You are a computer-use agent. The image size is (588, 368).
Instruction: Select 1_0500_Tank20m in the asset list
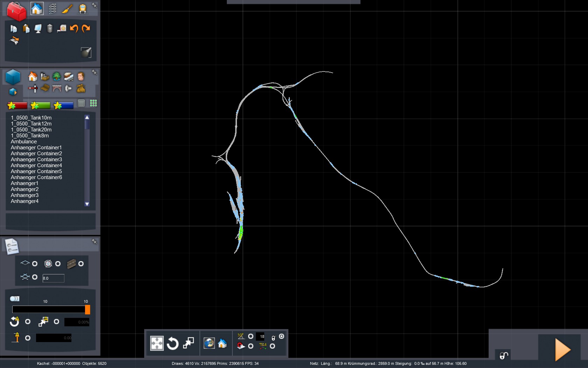tap(31, 130)
